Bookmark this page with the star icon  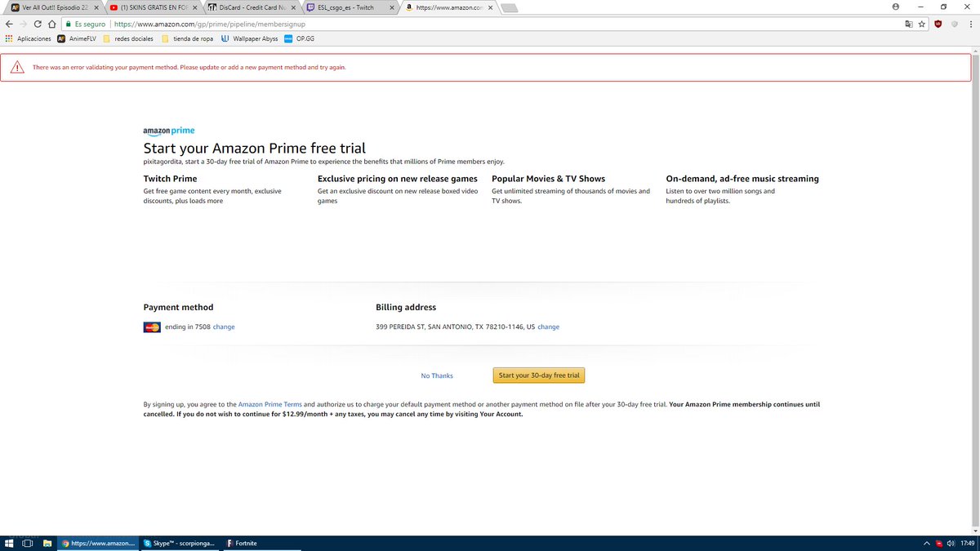(922, 24)
